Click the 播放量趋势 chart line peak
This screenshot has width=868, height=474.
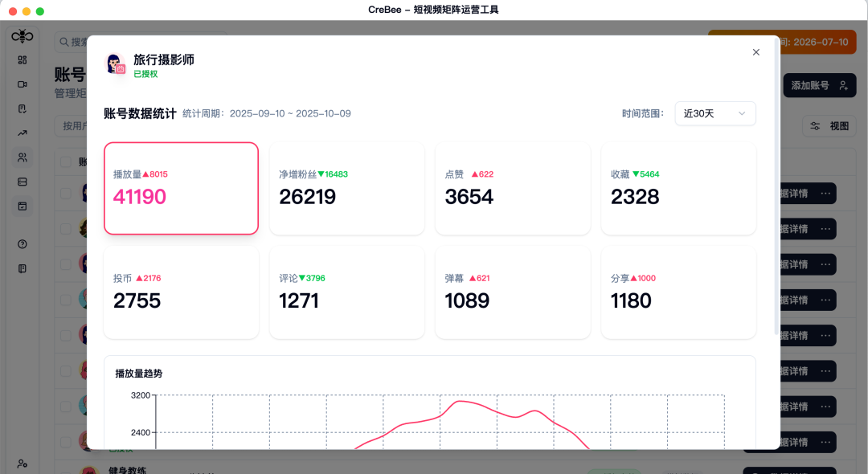pos(461,402)
